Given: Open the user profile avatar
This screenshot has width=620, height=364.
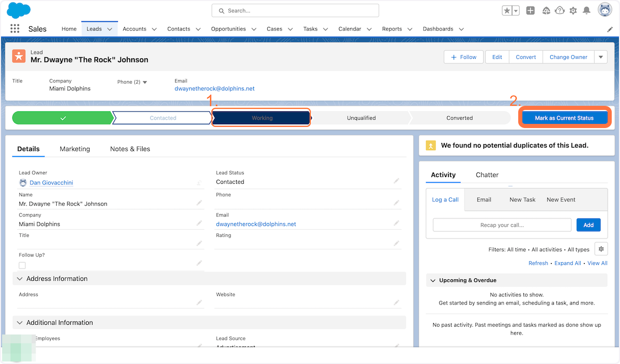Looking at the screenshot, I should click(605, 10).
